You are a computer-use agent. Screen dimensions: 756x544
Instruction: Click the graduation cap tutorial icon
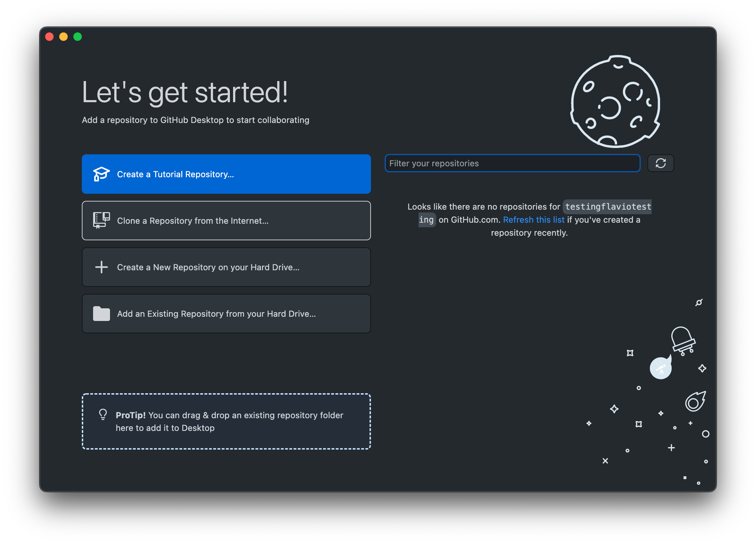[x=101, y=174]
